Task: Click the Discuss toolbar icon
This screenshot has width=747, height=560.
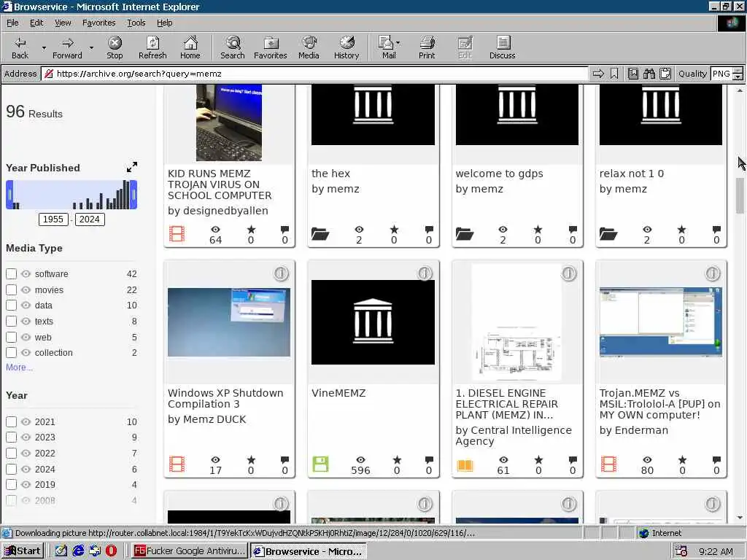Action: tap(502, 47)
